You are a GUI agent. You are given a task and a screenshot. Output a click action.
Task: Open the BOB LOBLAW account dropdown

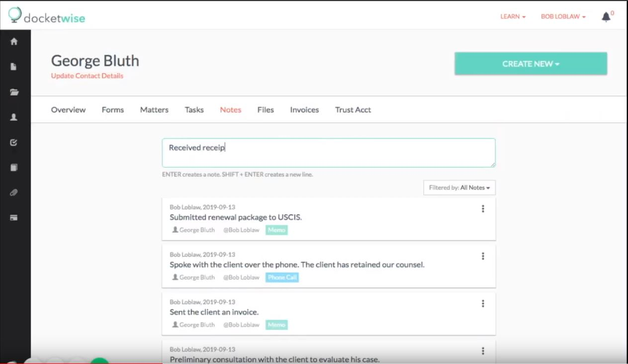pyautogui.click(x=562, y=16)
